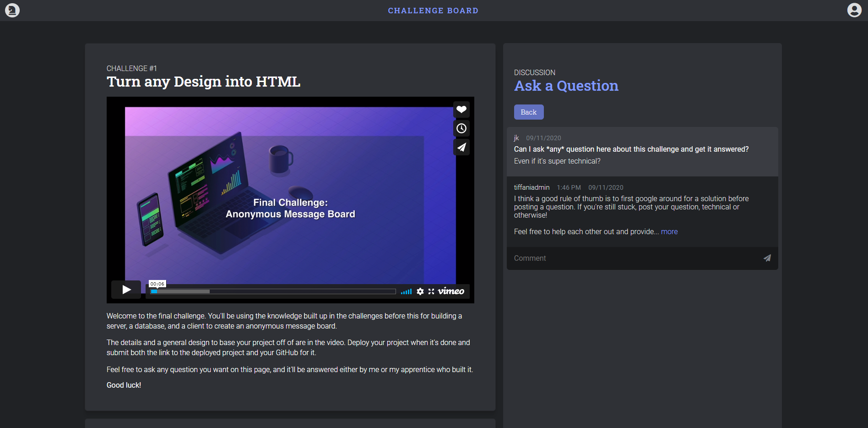This screenshot has width=868, height=428.
Task: Play the video
Action: click(x=125, y=290)
